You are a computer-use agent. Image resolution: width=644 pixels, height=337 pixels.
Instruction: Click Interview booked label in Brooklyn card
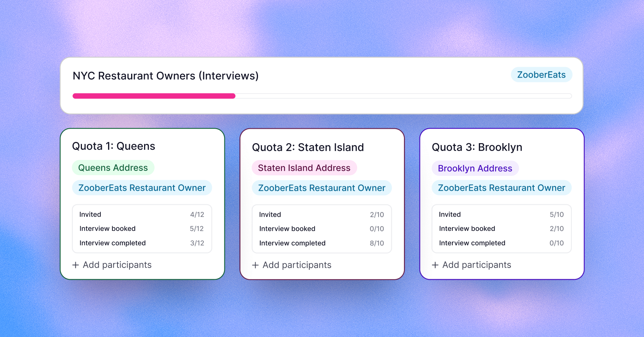click(467, 229)
